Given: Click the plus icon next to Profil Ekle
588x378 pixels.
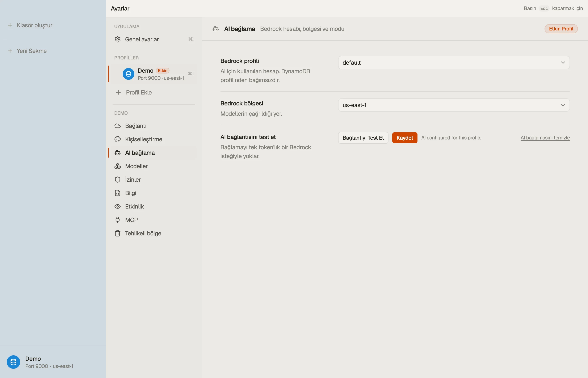Looking at the screenshot, I should [118, 93].
